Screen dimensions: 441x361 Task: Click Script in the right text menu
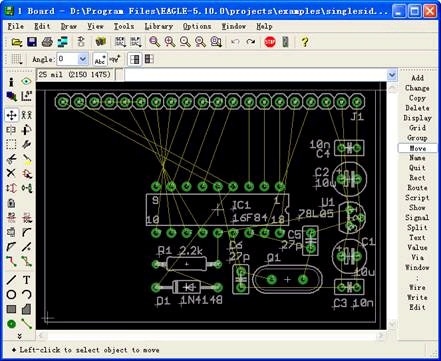pos(417,198)
